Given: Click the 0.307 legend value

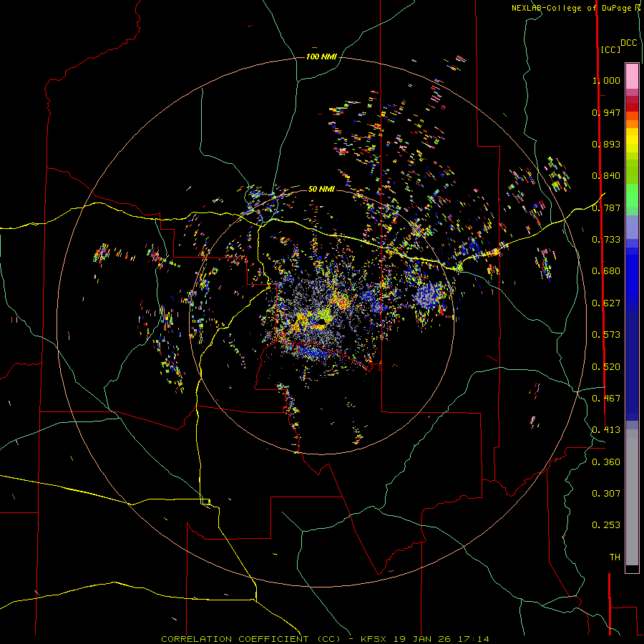Looking at the screenshot, I should click(x=606, y=494).
